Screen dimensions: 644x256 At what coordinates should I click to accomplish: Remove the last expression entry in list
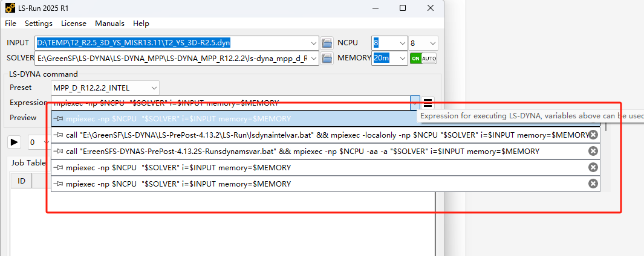(593, 184)
